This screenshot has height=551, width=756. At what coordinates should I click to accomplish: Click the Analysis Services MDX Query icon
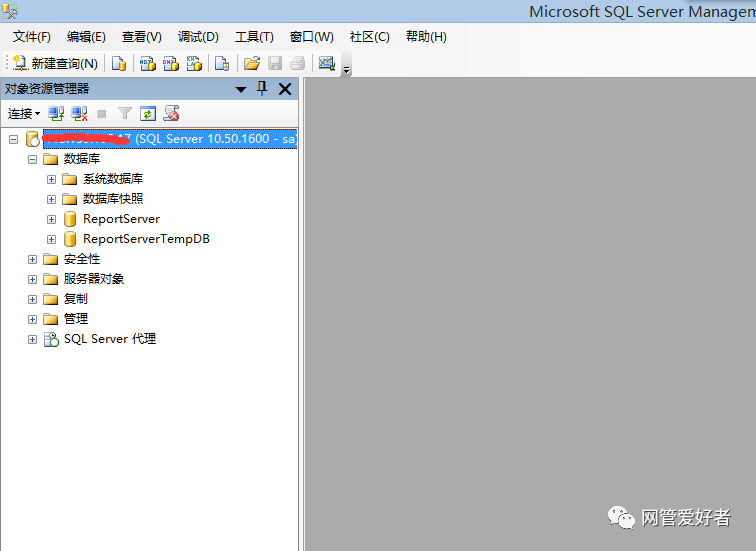coord(148,63)
